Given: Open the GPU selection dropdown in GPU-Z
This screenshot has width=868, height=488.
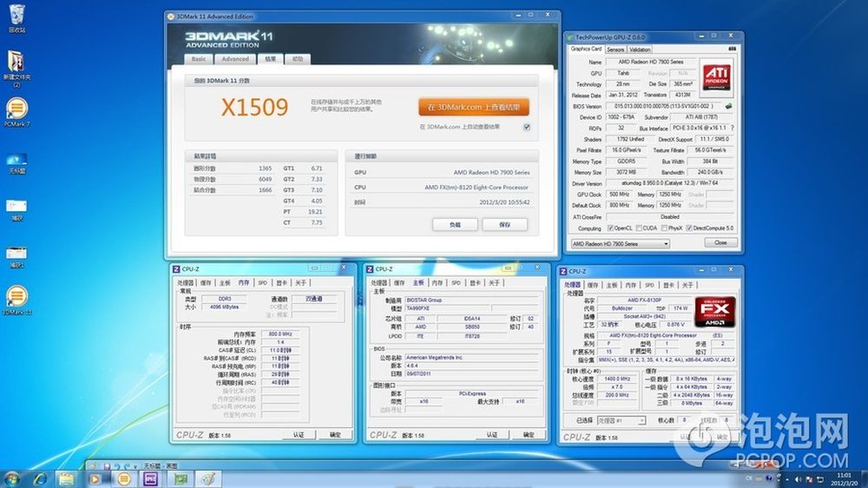Looking at the screenshot, I should tap(621, 244).
